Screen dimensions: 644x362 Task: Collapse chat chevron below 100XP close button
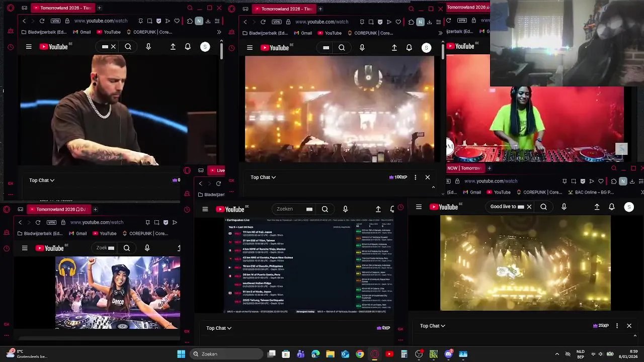coord(433,187)
